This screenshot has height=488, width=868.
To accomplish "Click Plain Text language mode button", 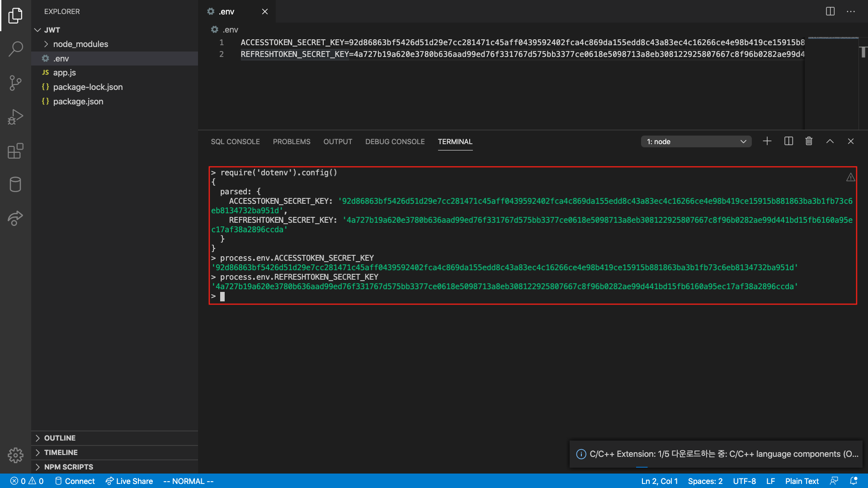I will point(802,481).
